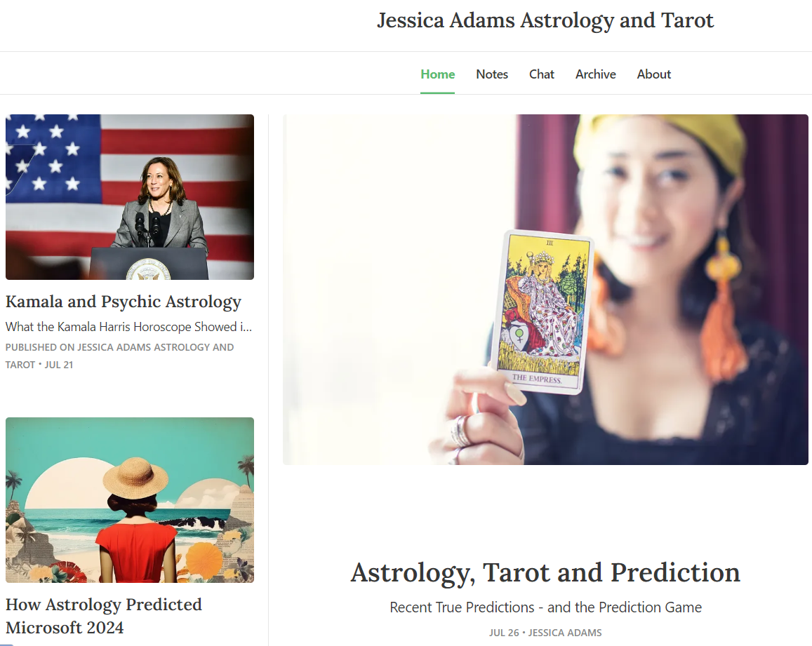
Task: Click the straw hat in beach illustration
Action: click(x=135, y=476)
